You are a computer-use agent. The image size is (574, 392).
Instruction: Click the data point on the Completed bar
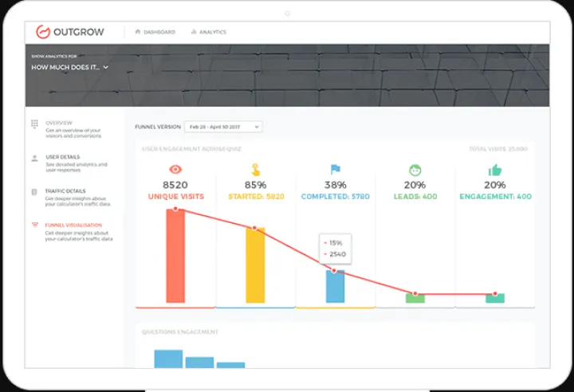tap(335, 272)
